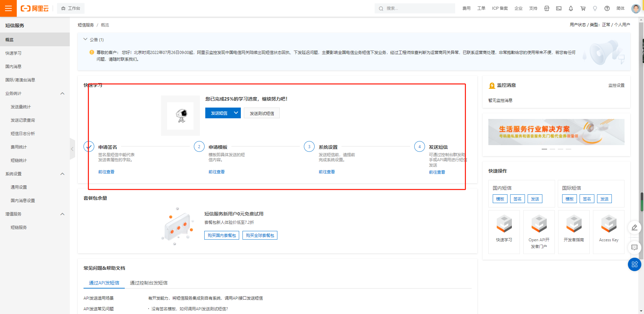
Task: Focus the top search box
Action: click(415, 8)
